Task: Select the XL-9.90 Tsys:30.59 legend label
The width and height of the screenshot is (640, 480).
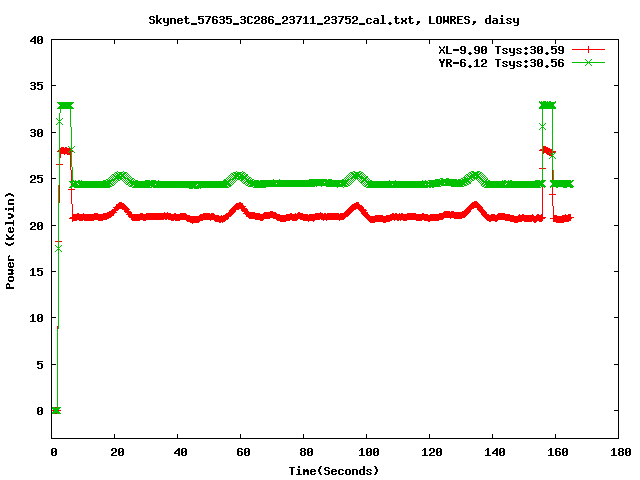Action: [x=501, y=50]
